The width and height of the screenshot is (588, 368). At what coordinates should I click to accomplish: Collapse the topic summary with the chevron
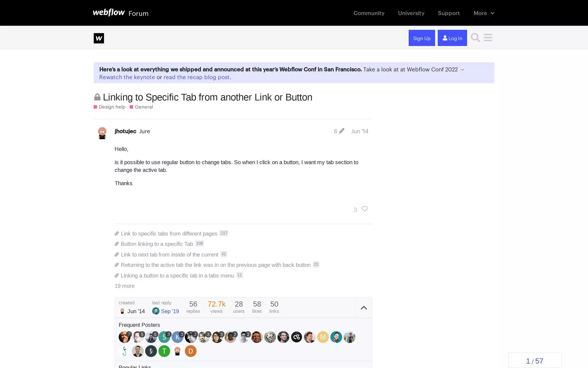[x=364, y=307]
